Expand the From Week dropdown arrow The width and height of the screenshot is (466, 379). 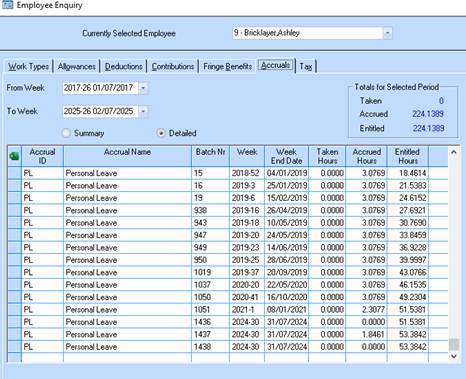point(143,88)
